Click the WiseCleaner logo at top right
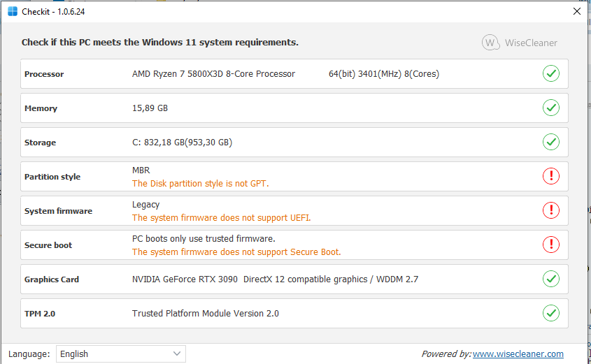 tap(520, 43)
